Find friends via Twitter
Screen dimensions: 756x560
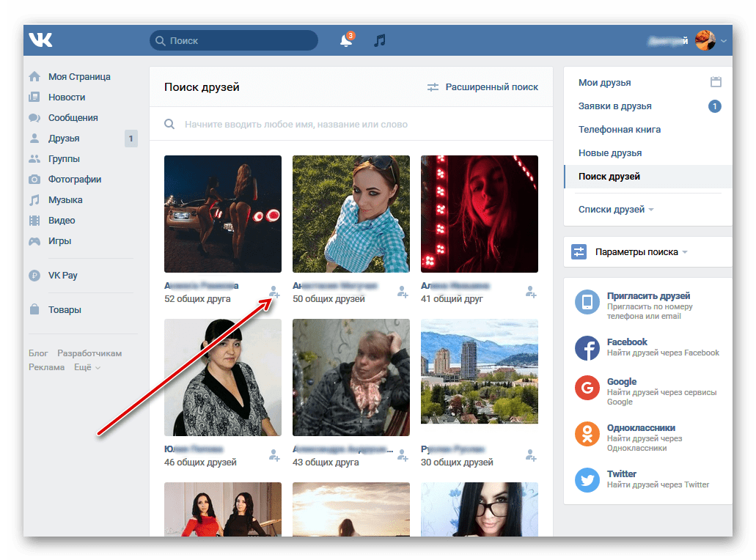642,479
